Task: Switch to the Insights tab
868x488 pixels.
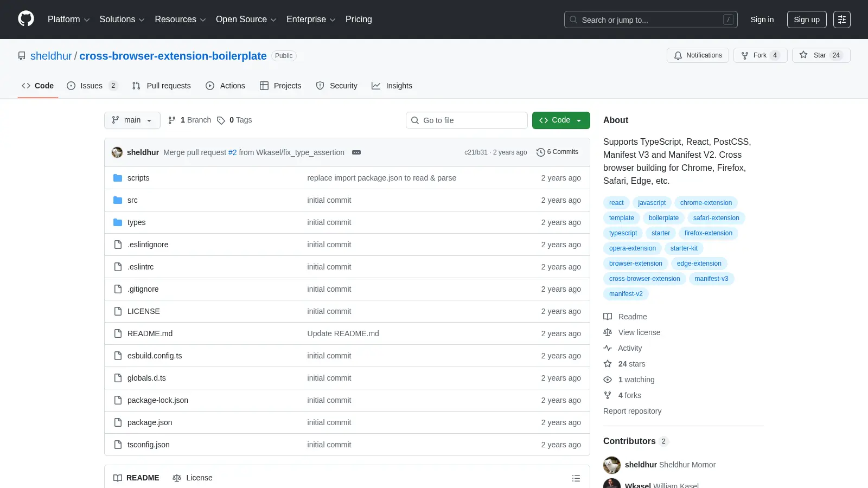Action: click(x=392, y=86)
